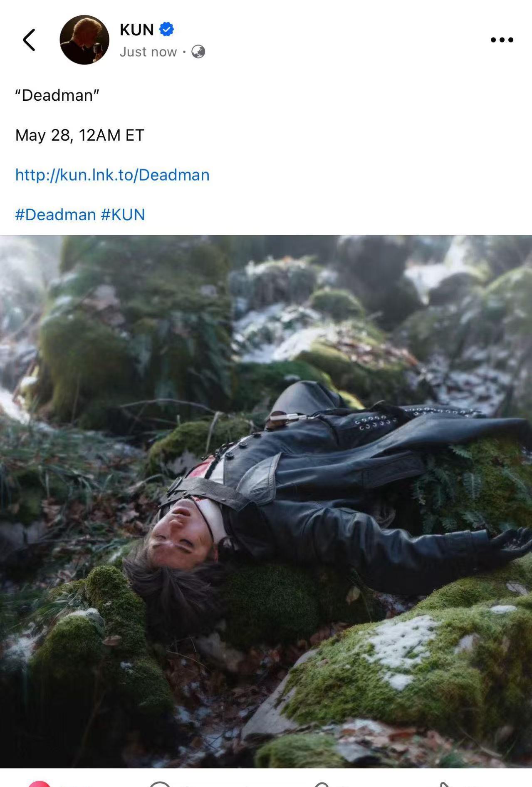This screenshot has height=787, width=532.
Task: Select the "Deadman" caption text
Action: [57, 95]
